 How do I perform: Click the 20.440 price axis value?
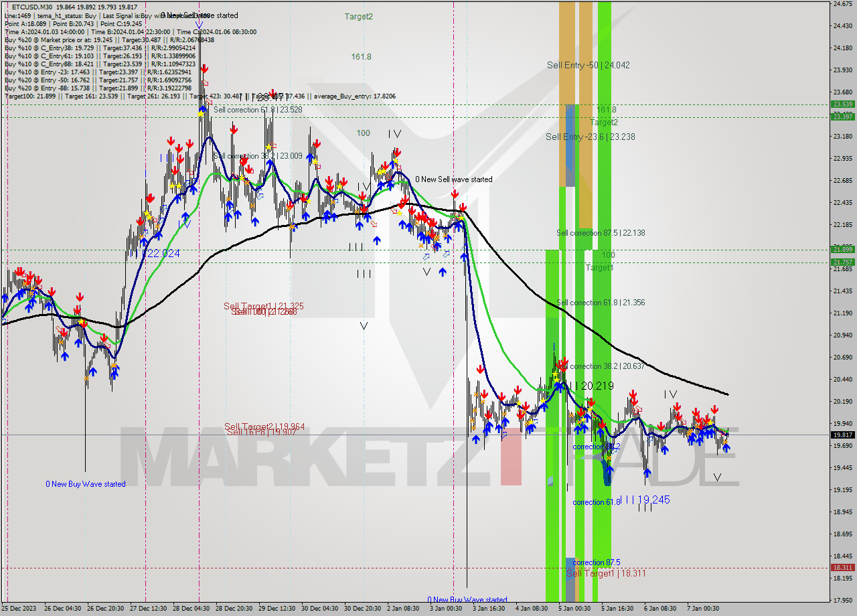tap(842, 379)
